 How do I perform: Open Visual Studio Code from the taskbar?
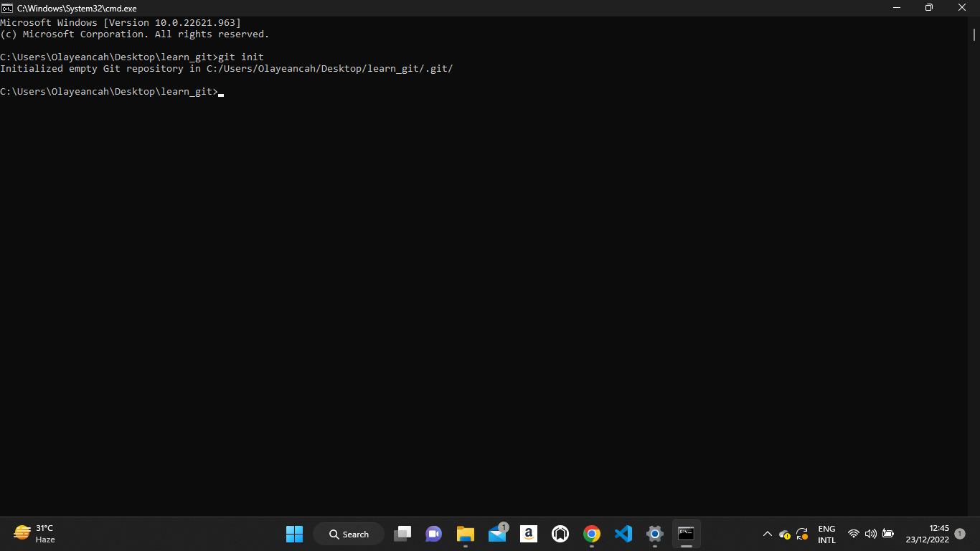(x=623, y=534)
